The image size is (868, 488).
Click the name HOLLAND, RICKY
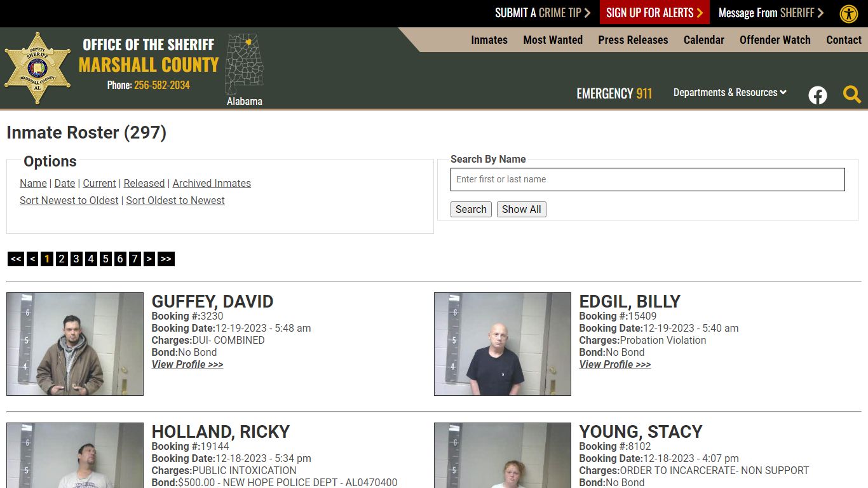tap(220, 431)
